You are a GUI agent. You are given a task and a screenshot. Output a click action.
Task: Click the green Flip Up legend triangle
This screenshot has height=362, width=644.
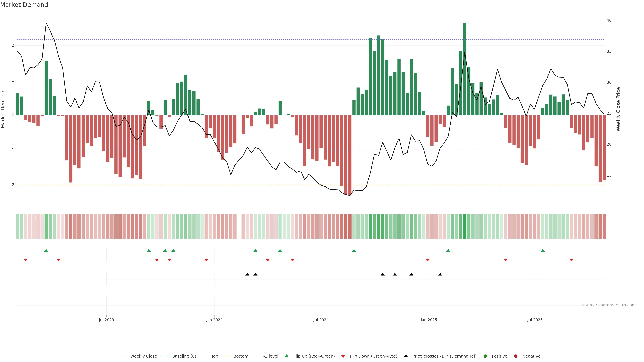pyautogui.click(x=286, y=356)
